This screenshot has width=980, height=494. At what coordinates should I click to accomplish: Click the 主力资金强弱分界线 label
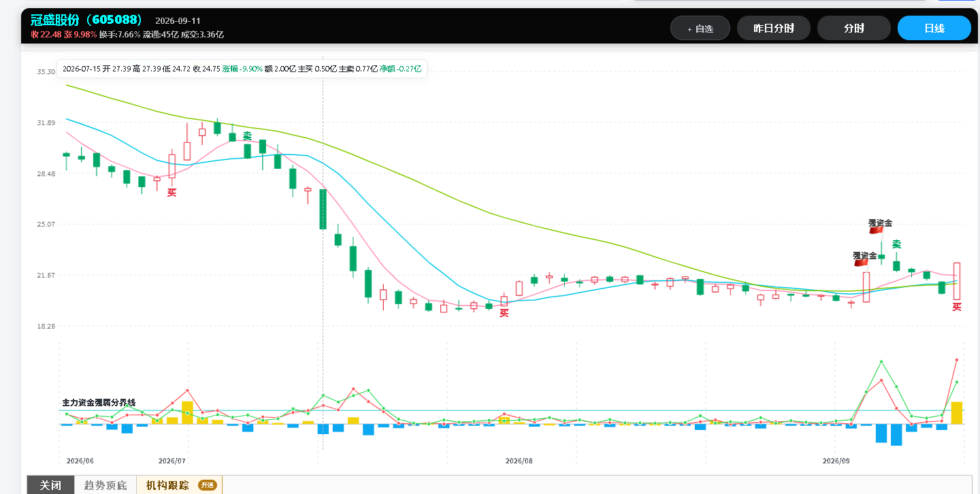[x=99, y=403]
